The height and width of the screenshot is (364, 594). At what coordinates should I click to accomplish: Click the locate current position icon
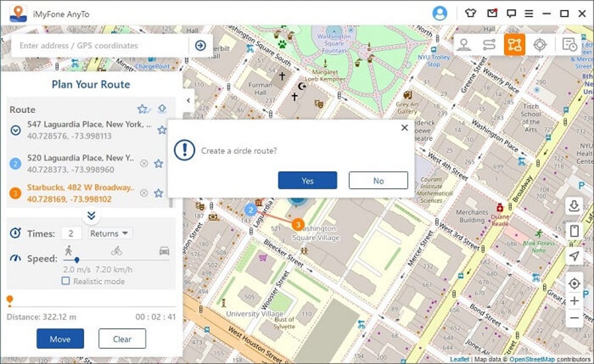574,283
